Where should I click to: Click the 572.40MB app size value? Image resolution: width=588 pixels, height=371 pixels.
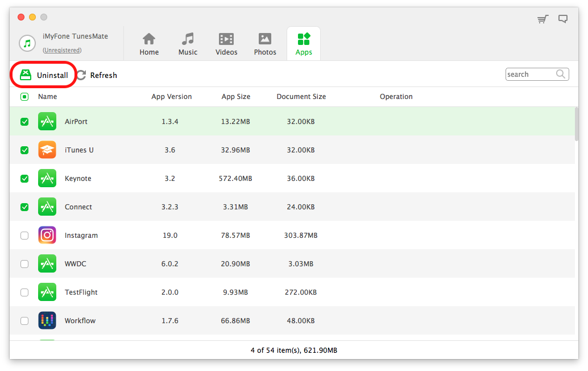pyautogui.click(x=235, y=179)
